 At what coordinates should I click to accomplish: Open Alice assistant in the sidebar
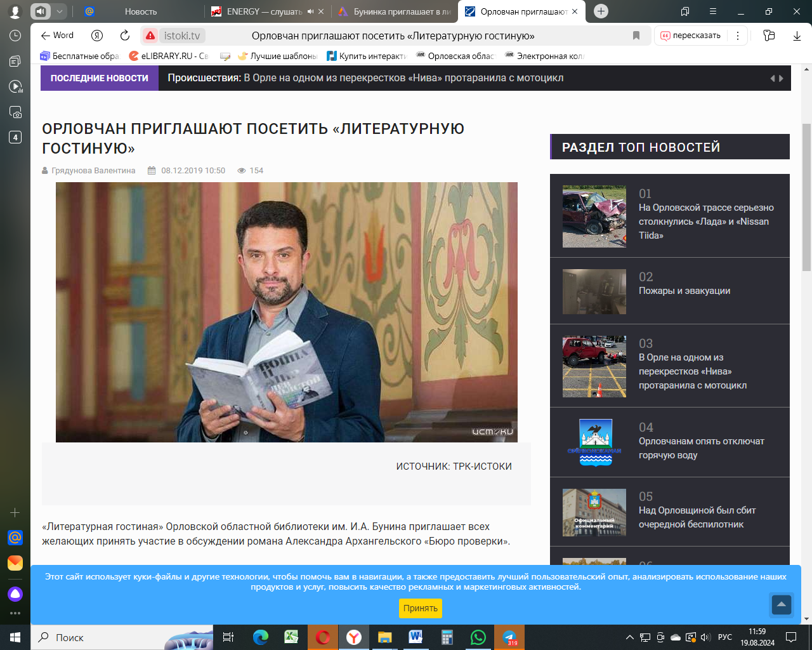[15, 594]
